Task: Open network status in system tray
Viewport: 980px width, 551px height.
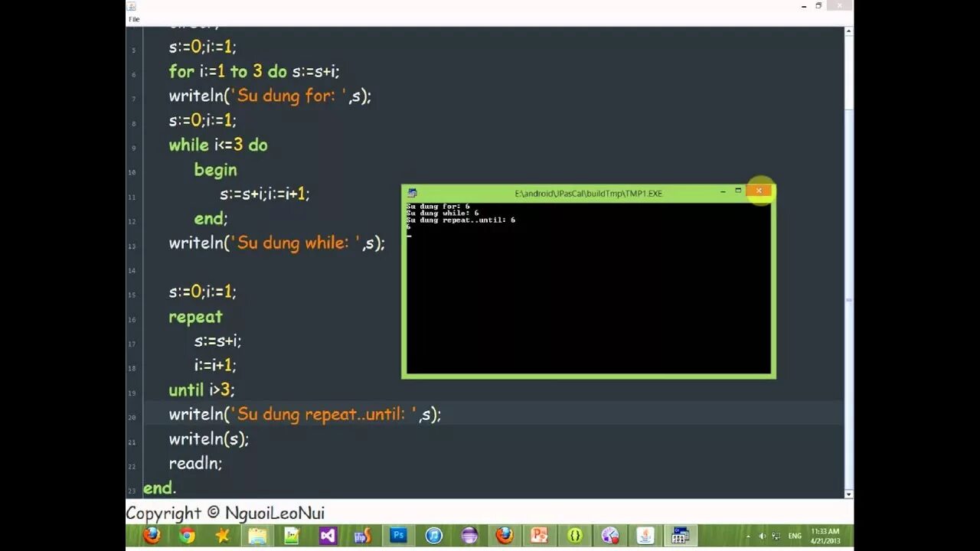Action: (776, 536)
